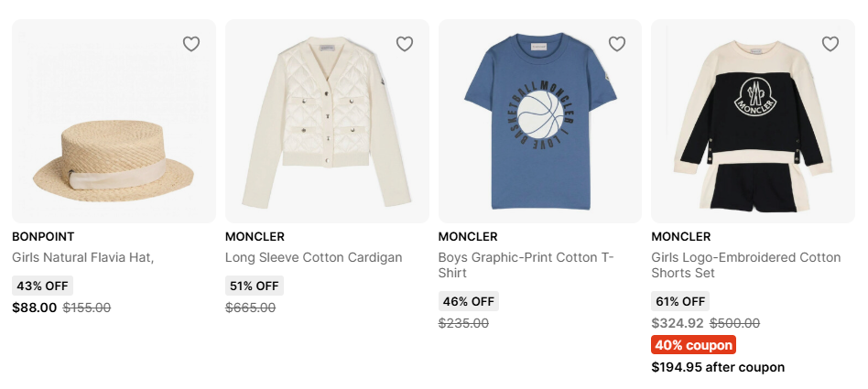Viewport: 868px width, 389px height.
Task: Click heart icon on Moncler Shorts Set
Action: 830,44
